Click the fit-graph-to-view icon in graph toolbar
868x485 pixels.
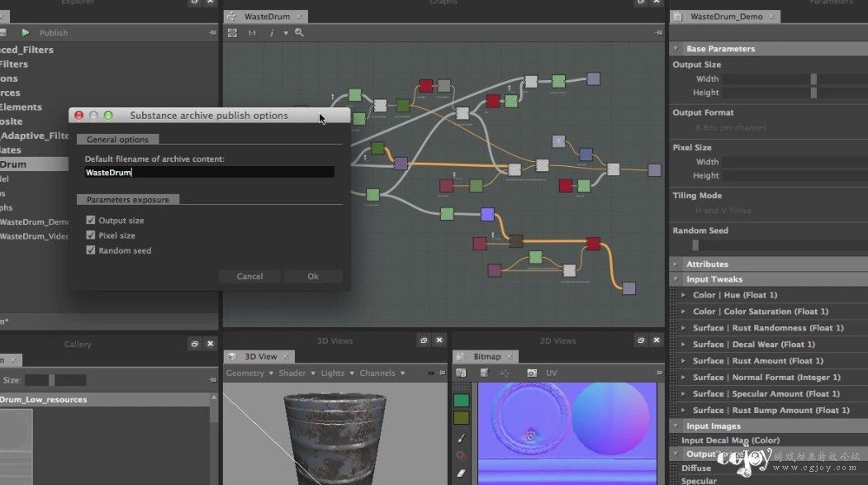click(233, 33)
